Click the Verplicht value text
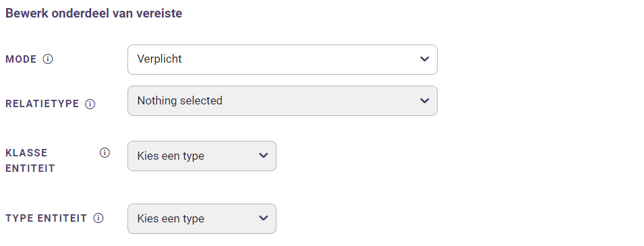Image resolution: width=644 pixels, height=246 pixels. tap(159, 59)
